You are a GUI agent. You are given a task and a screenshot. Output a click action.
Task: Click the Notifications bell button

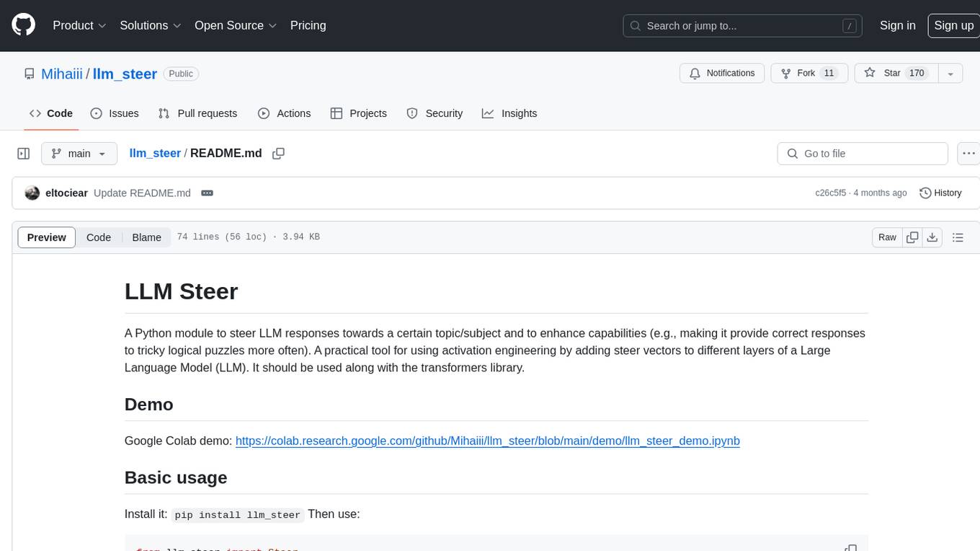(x=722, y=73)
